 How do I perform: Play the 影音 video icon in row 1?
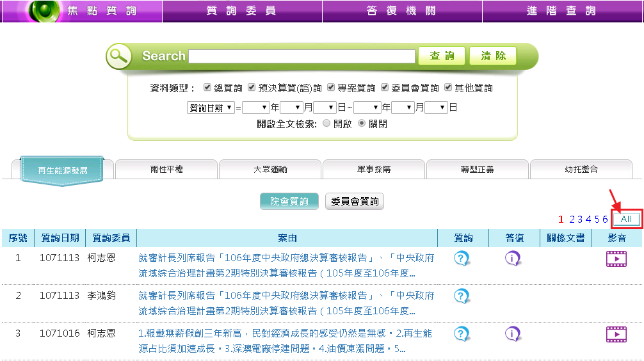[616, 259]
